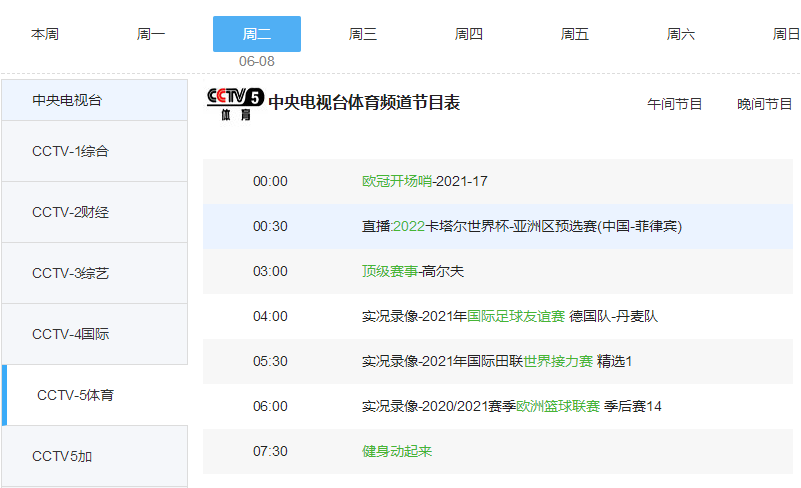Select the highlighted 周二 tab

click(257, 34)
